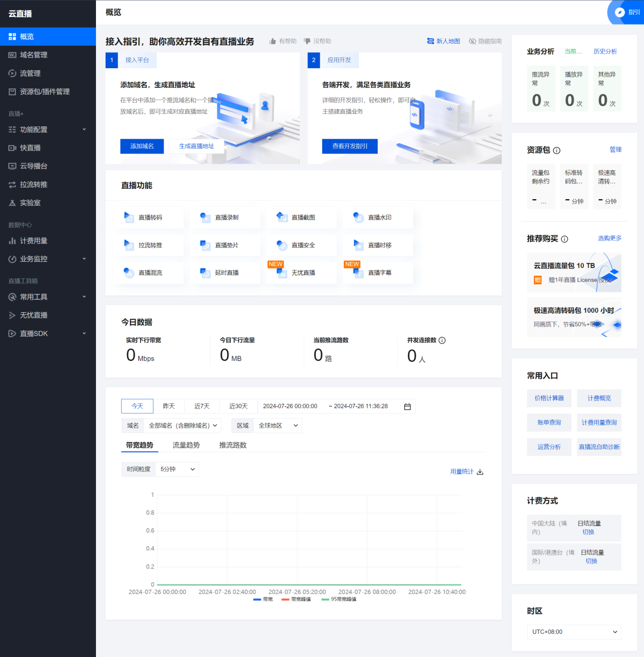Click the 用量统计 download icon
Screen dimensions: 644x657
coord(480,472)
